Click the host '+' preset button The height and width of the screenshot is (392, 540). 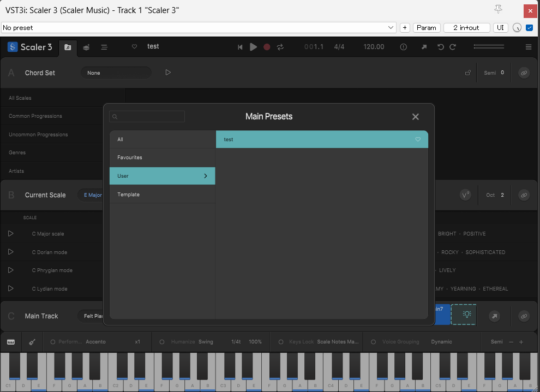click(405, 28)
